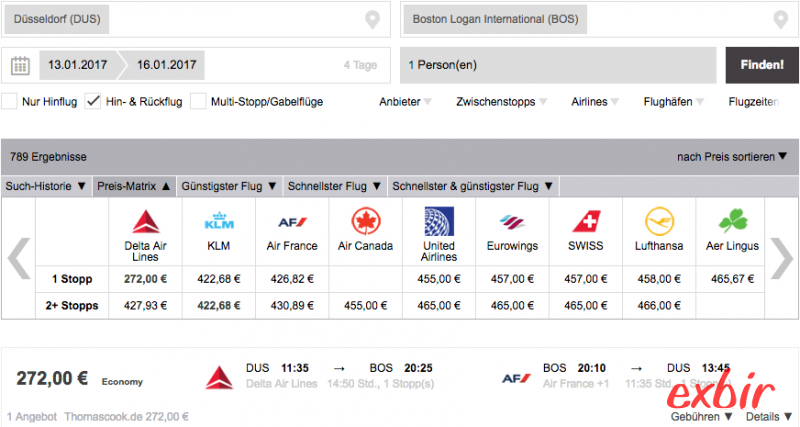
Task: Open the Günstigster Flug tab
Action: click(229, 186)
